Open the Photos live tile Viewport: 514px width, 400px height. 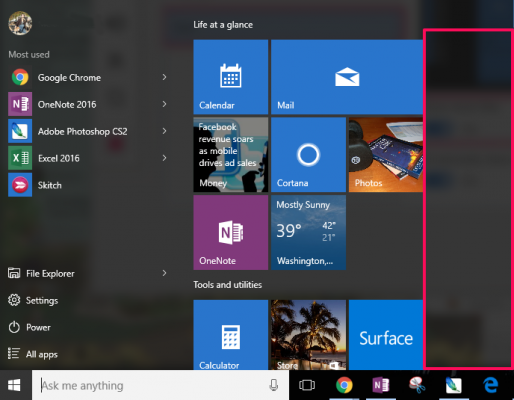click(386, 155)
